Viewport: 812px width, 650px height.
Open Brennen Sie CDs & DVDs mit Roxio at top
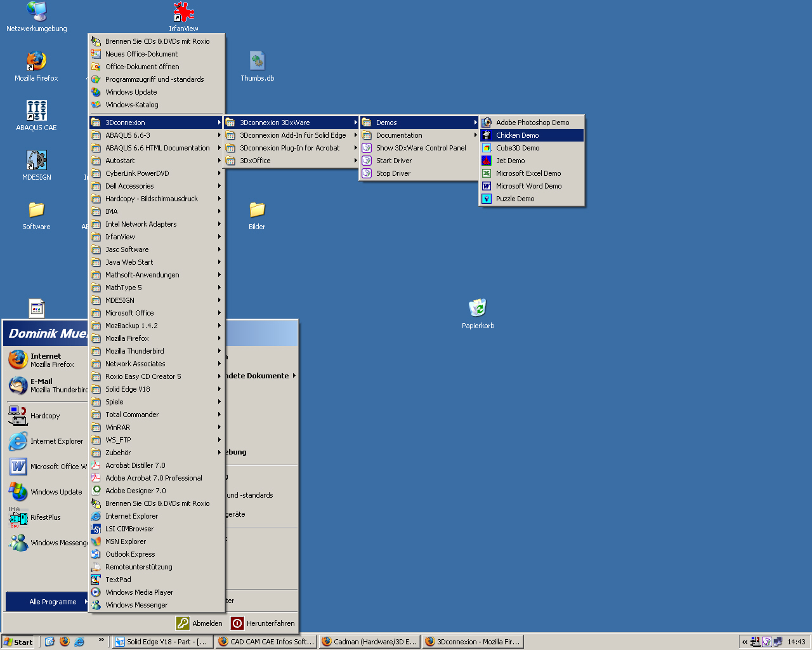point(156,41)
